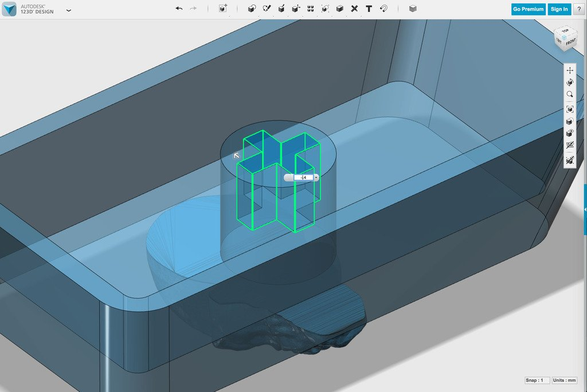Screen dimensions: 587x392
Task: Open the help question mark
Action: coord(579,9)
